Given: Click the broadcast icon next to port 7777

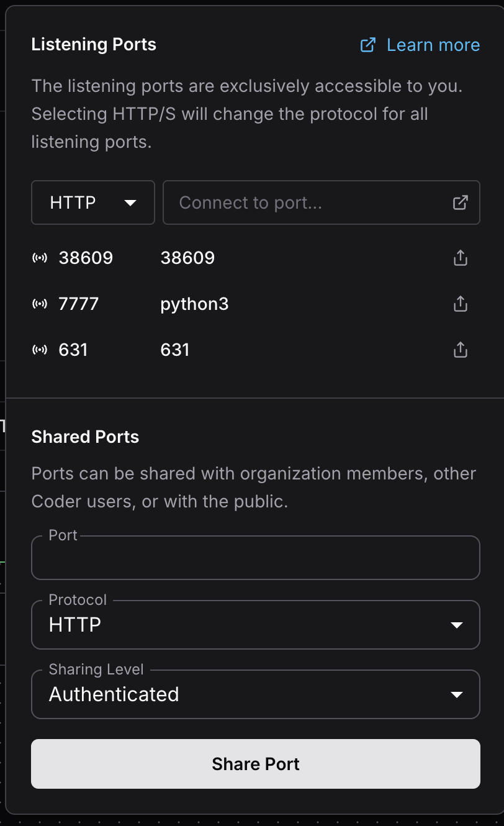Looking at the screenshot, I should click(x=40, y=304).
